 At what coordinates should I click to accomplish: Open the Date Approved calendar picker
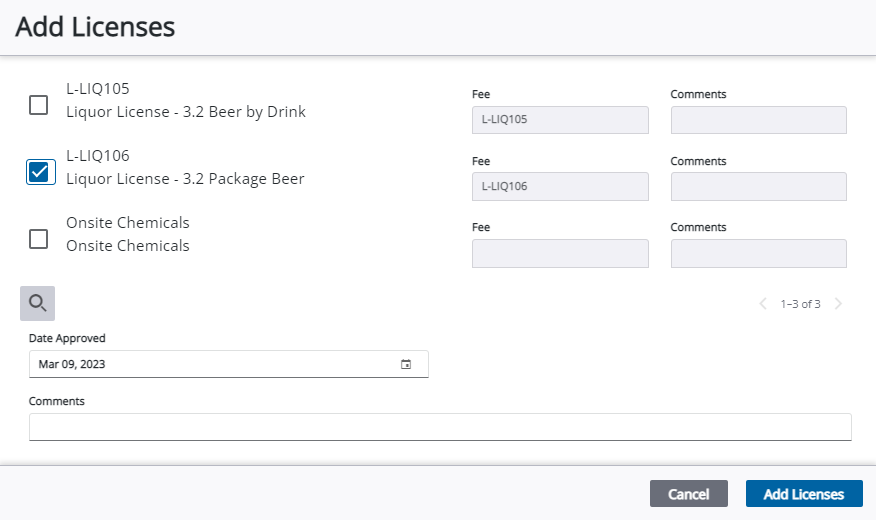click(x=406, y=364)
